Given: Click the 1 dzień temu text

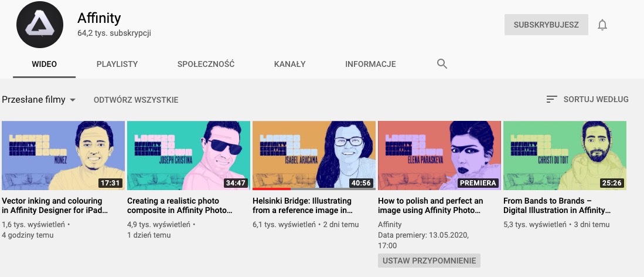Looking at the screenshot, I should click(149, 235).
